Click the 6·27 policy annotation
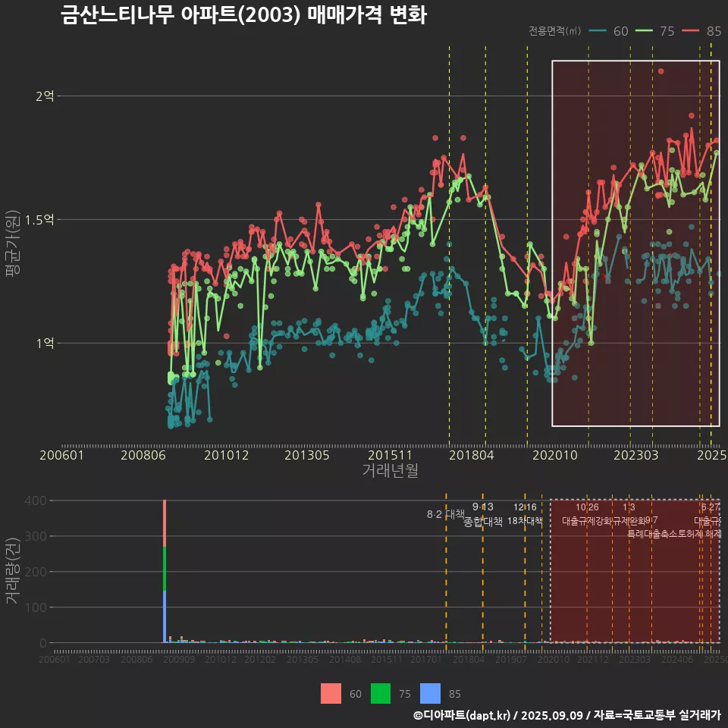The height and width of the screenshot is (728, 728). [x=711, y=507]
